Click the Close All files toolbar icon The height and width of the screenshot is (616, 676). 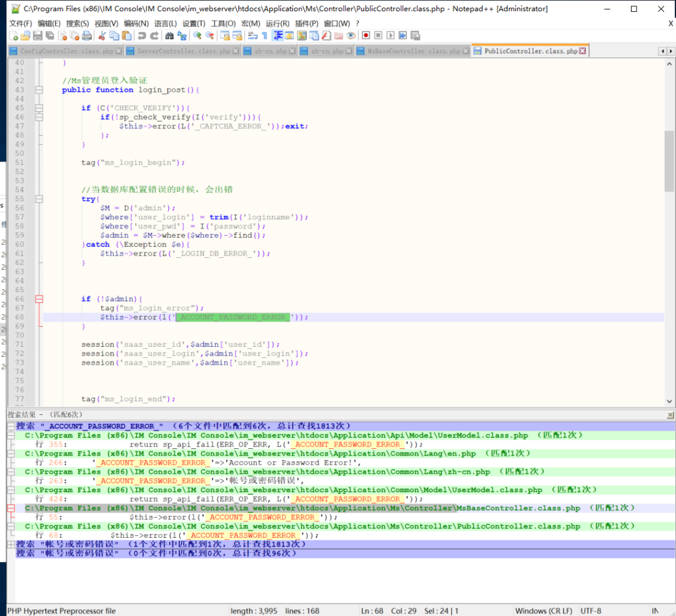coord(74,36)
